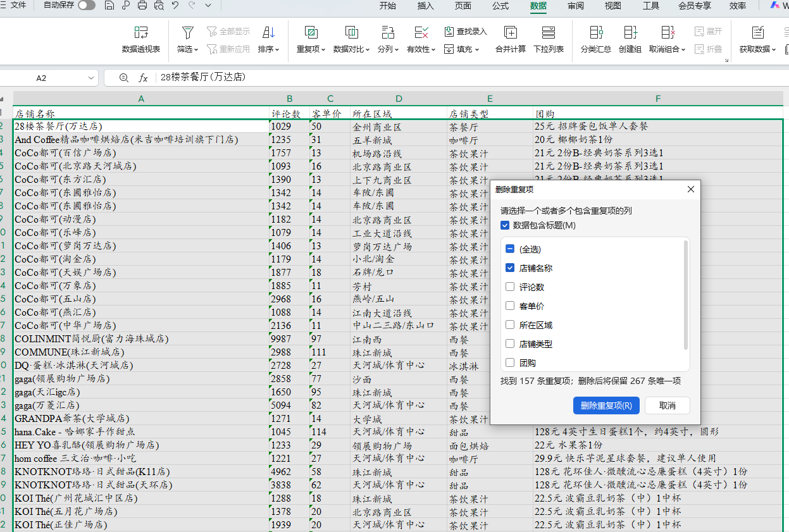Click the 合并计算 consolidate icon
This screenshot has height=532, width=789.
(x=510, y=33)
